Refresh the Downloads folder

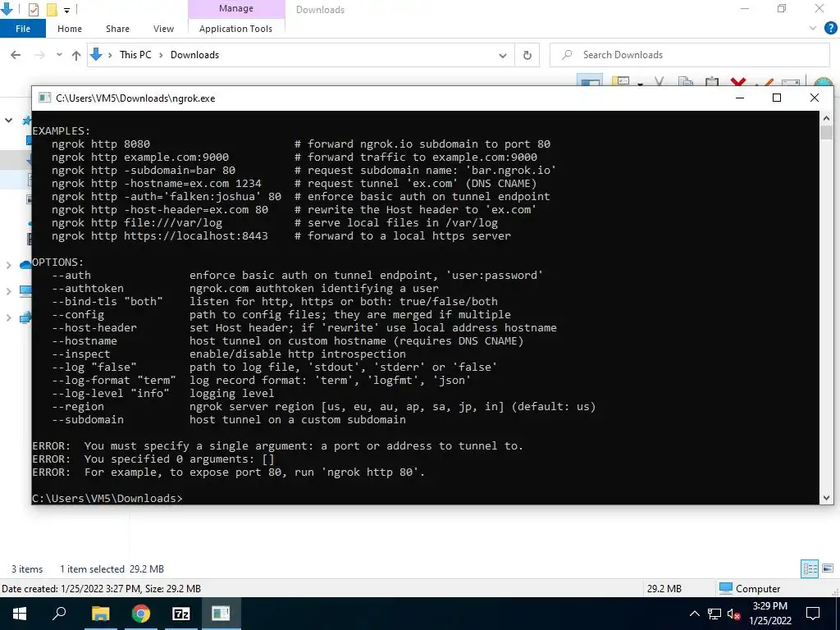527,55
